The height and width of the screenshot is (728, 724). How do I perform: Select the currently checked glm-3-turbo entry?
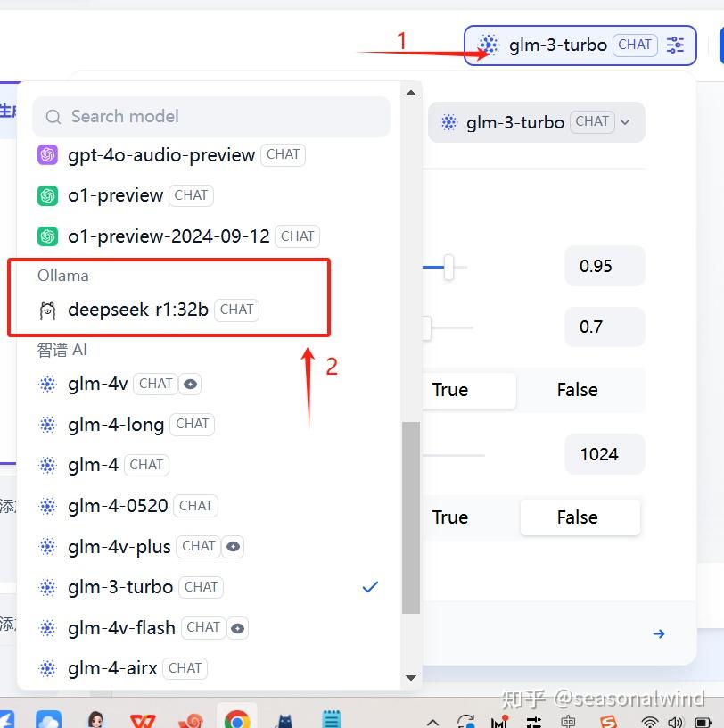tap(120, 587)
